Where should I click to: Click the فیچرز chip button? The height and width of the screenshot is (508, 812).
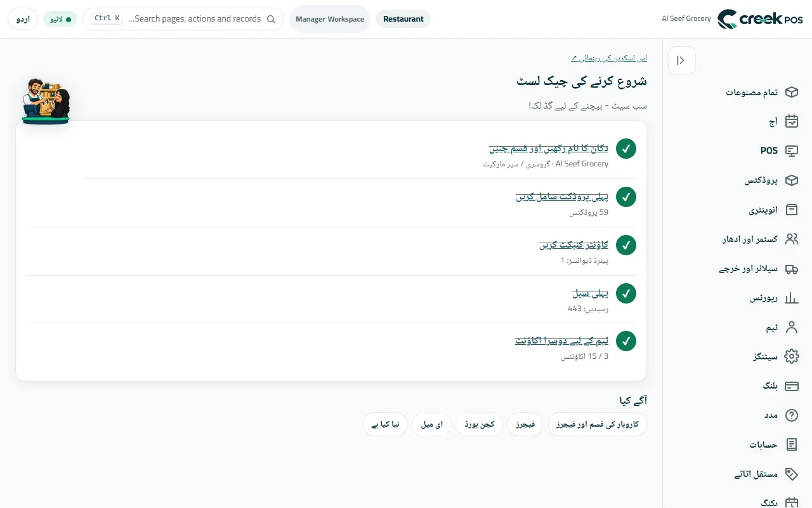coord(525,424)
